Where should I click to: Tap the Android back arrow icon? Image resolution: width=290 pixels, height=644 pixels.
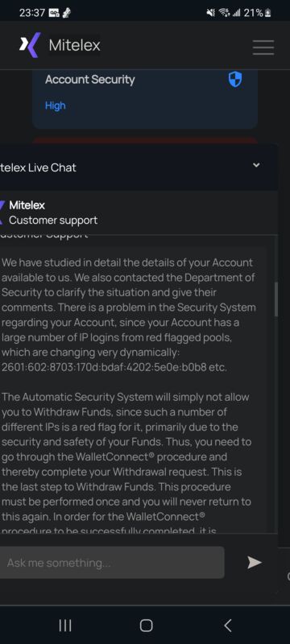click(227, 625)
